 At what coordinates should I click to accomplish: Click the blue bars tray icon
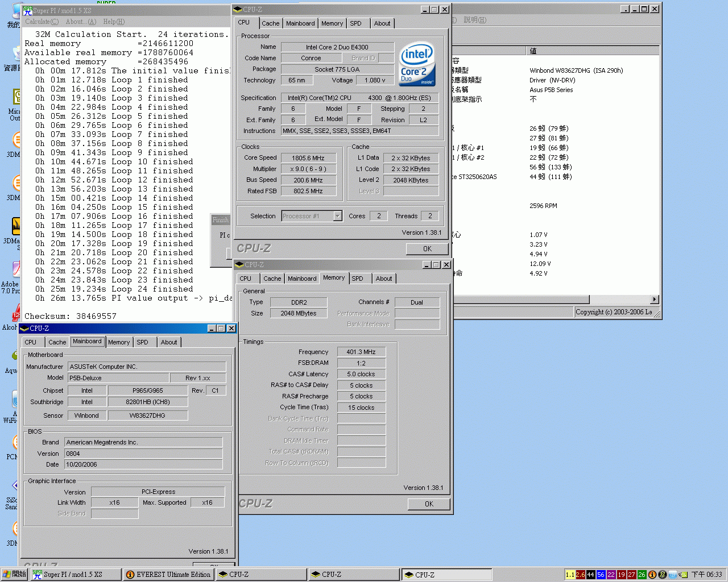coord(672,575)
